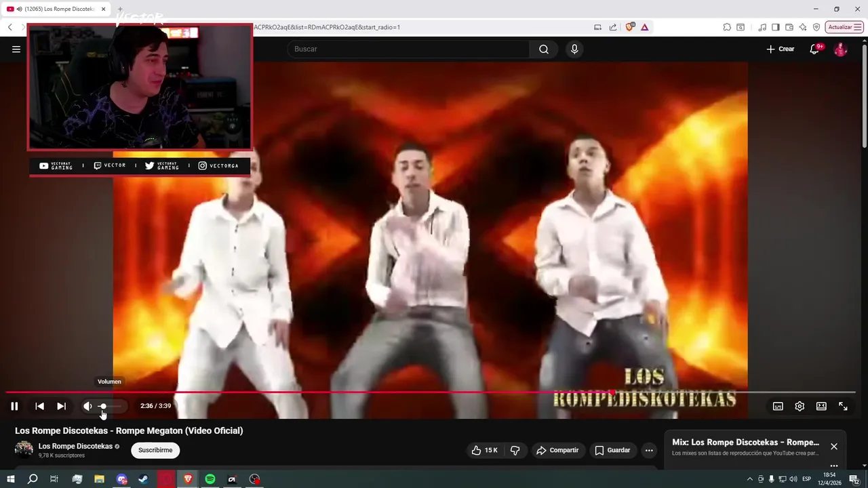Viewport: 868px width, 488px height.
Task: Open the account avatar menu
Action: [840, 49]
